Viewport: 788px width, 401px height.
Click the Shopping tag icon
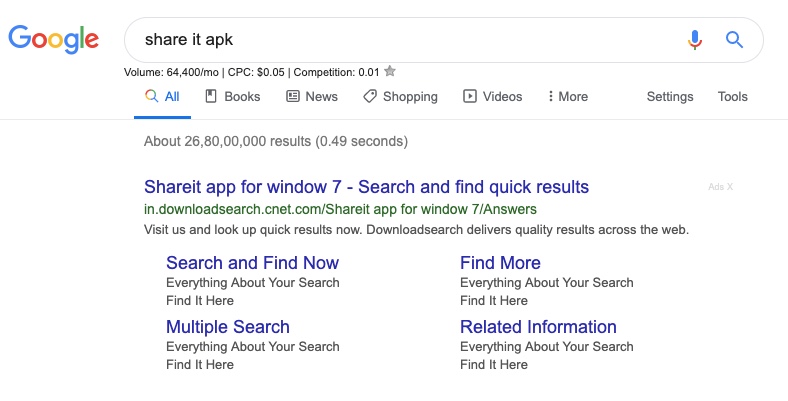pyautogui.click(x=370, y=96)
